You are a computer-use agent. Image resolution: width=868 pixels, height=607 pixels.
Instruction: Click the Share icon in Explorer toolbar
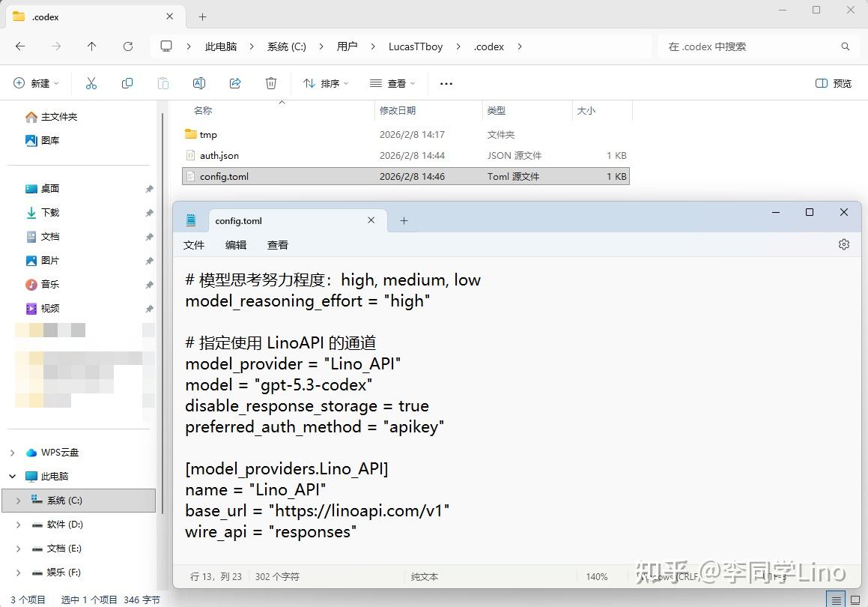[x=235, y=83]
